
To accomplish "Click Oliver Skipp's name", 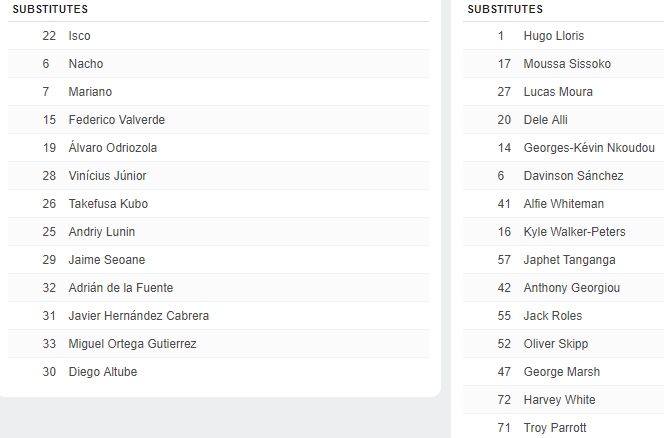I will pyautogui.click(x=556, y=344).
